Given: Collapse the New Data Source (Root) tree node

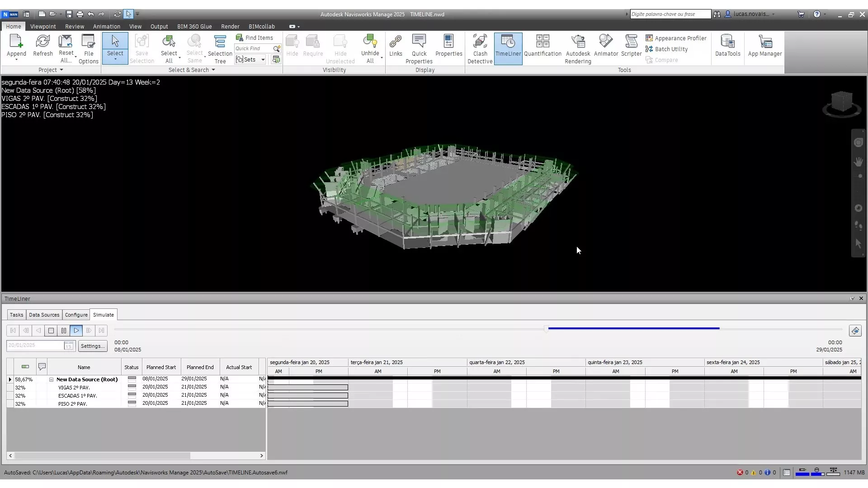Looking at the screenshot, I should pyautogui.click(x=52, y=380).
